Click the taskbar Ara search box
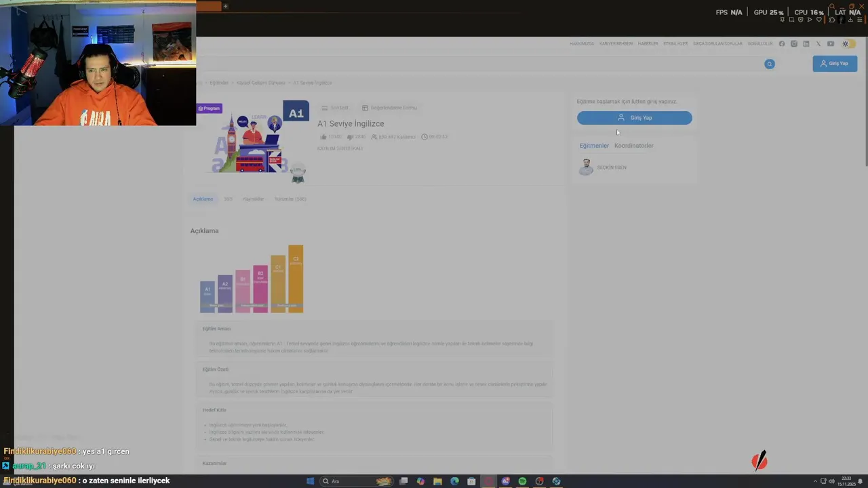This screenshot has height=488, width=868. click(x=357, y=481)
